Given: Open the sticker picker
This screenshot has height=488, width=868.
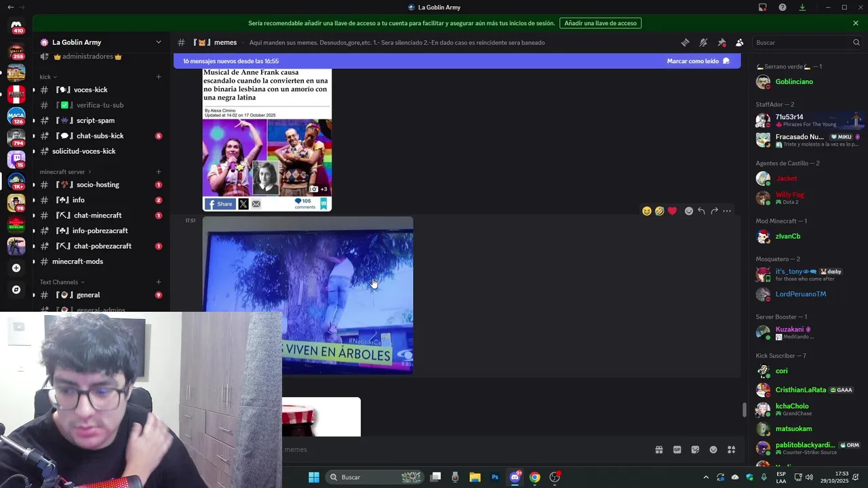Looking at the screenshot, I should pyautogui.click(x=695, y=449).
